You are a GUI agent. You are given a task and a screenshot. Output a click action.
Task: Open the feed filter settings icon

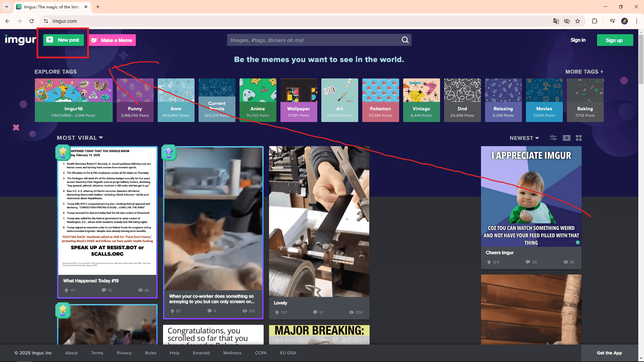(553, 138)
